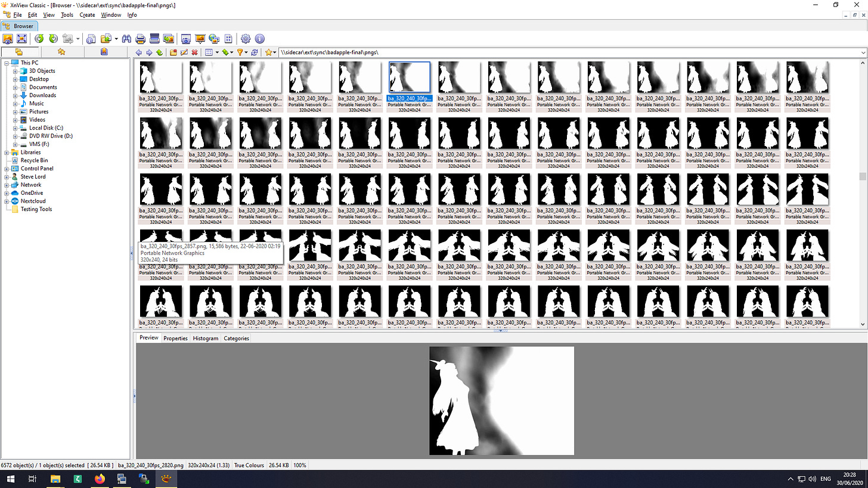
Task: Open the Tools menu
Action: click(67, 15)
